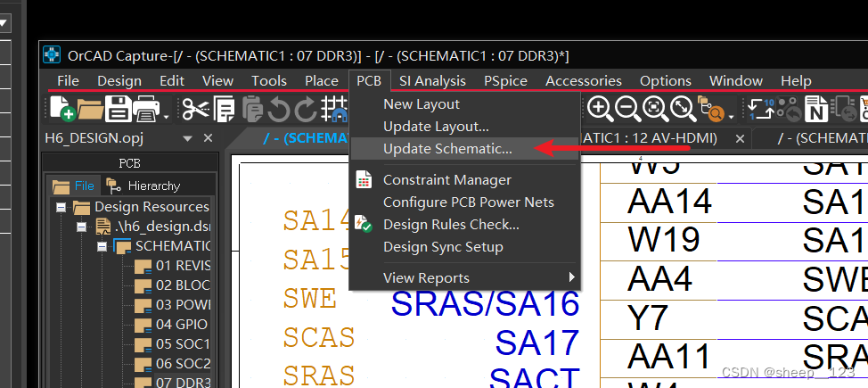The image size is (868, 388).
Task: Click the Constraint Manager menu icon
Action: click(364, 179)
